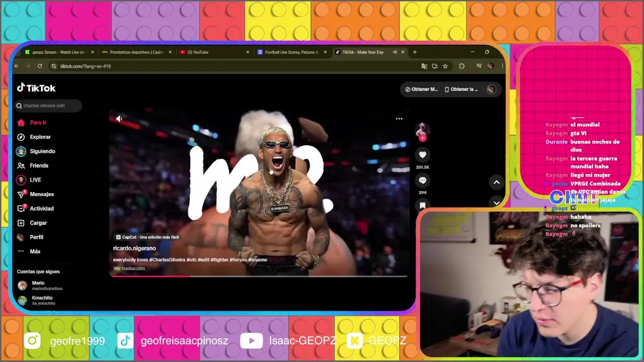
Task: Click the browser forward arrow
Action: [28, 66]
